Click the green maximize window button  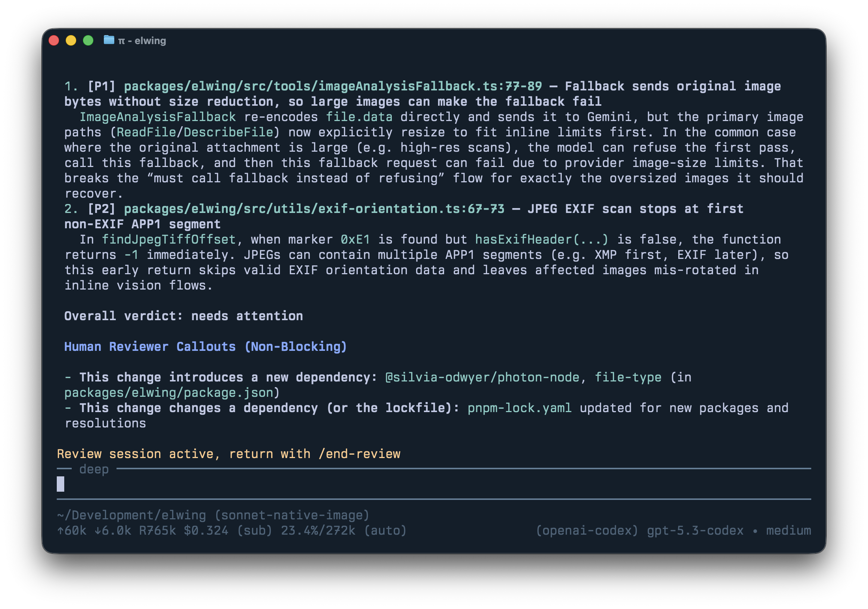click(x=88, y=40)
